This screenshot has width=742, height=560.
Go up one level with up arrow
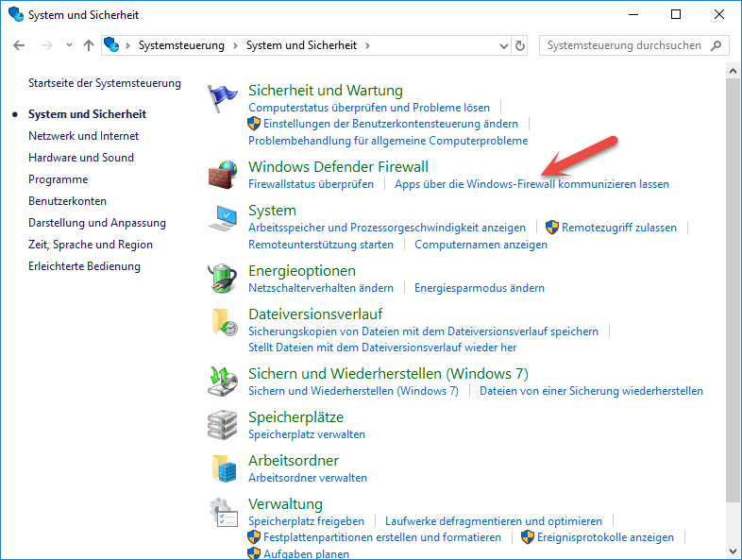pyautogui.click(x=89, y=45)
